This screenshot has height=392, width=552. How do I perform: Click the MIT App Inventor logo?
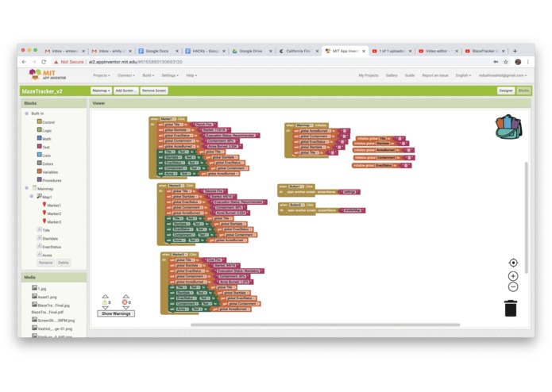47,75
